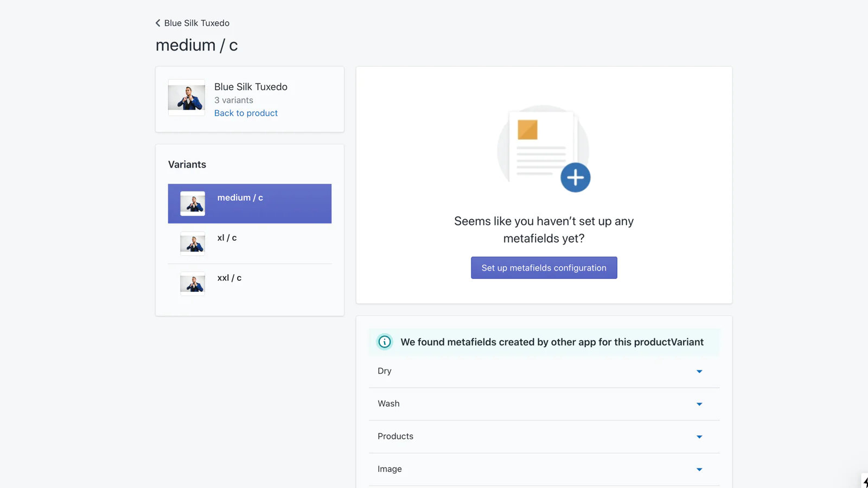
Task: Click the xl / c variant thumbnail image
Action: pyautogui.click(x=193, y=243)
